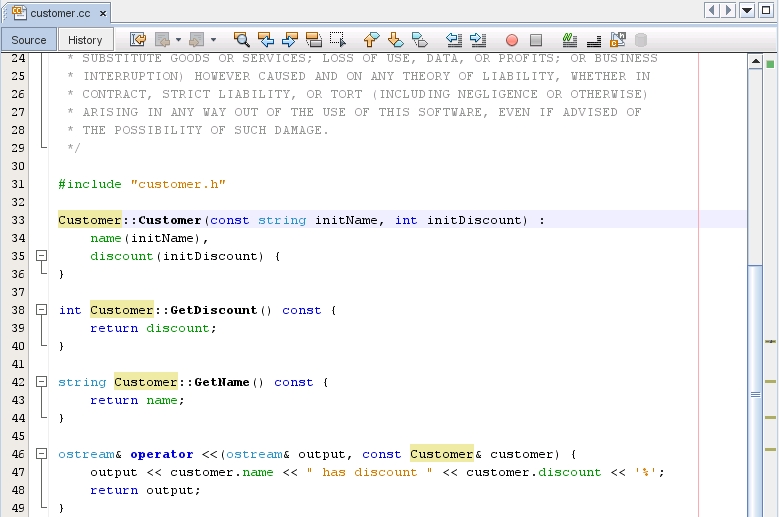779x517 pixels.
Task: Maximize the editor window button
Action: click(766, 10)
